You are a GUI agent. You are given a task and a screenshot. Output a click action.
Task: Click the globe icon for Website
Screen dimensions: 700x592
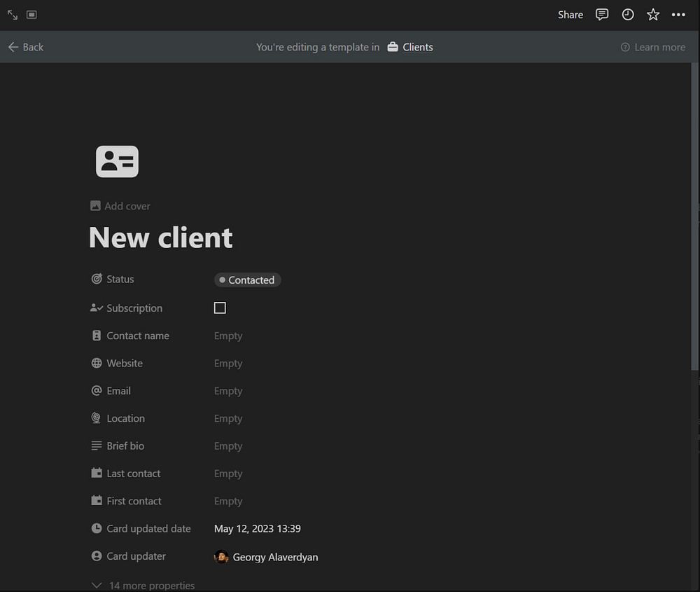coord(97,363)
